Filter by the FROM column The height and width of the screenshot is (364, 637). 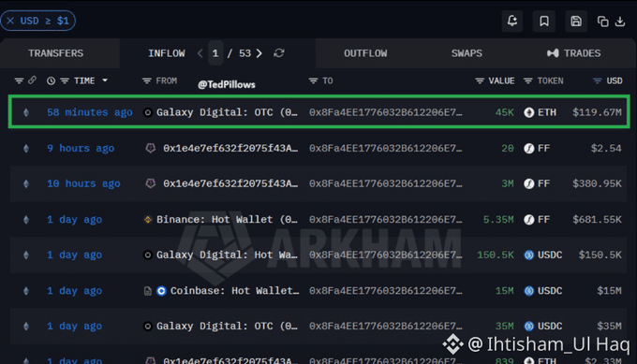pos(147,80)
